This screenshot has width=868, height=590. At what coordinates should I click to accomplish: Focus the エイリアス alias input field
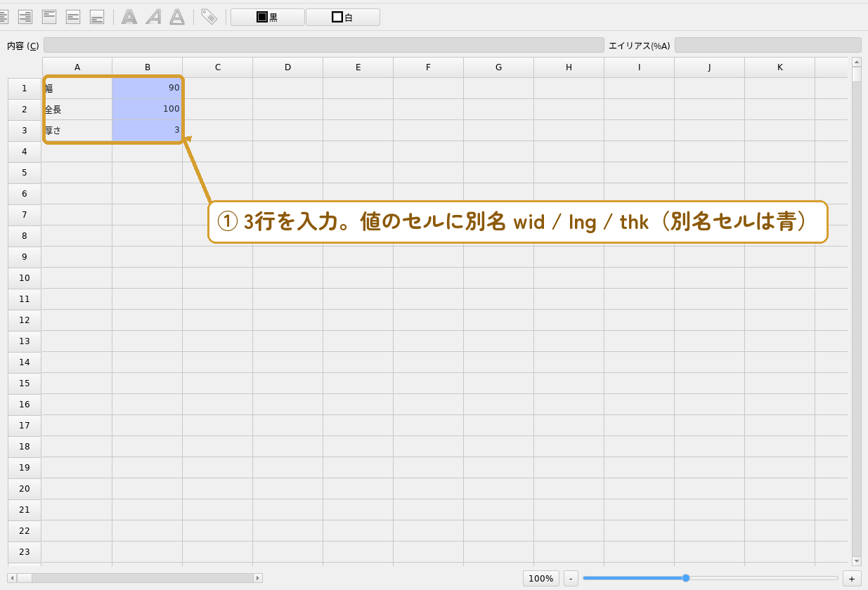768,45
